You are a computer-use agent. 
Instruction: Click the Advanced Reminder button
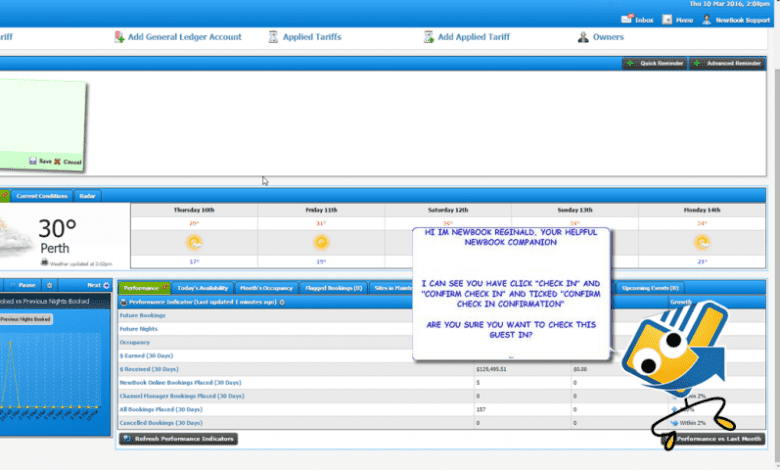[x=728, y=63]
